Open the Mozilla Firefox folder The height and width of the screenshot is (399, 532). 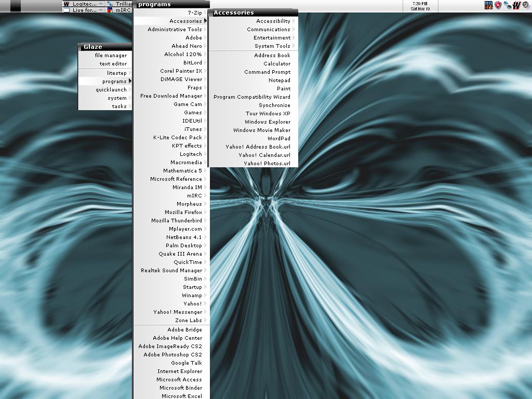pos(171,212)
